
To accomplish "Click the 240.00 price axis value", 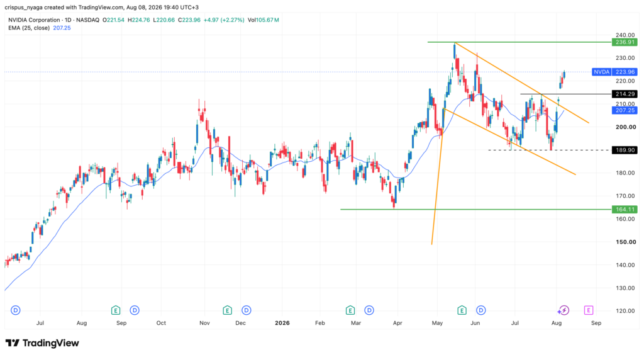I will [626, 35].
